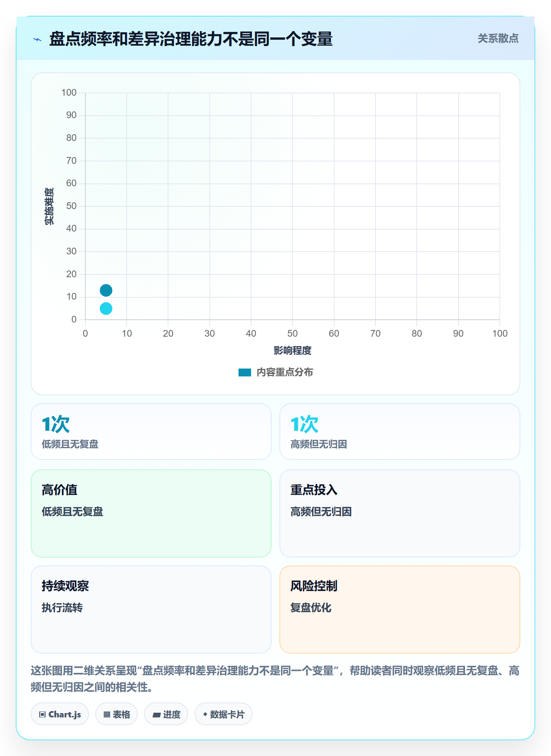
Task: Click 复盘优化 text in the 风险控制 card
Action: coord(311,608)
